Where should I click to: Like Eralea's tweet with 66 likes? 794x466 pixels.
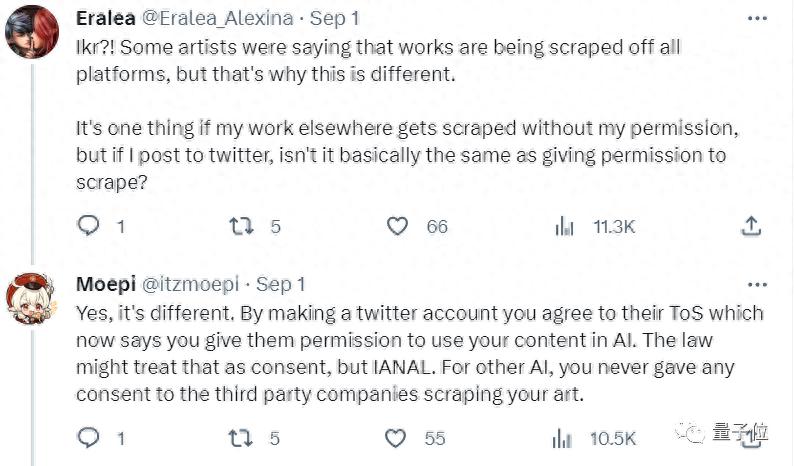399,227
